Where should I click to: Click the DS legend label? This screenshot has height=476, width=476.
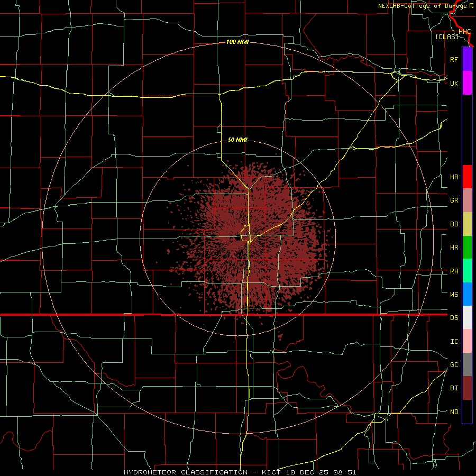tap(454, 318)
